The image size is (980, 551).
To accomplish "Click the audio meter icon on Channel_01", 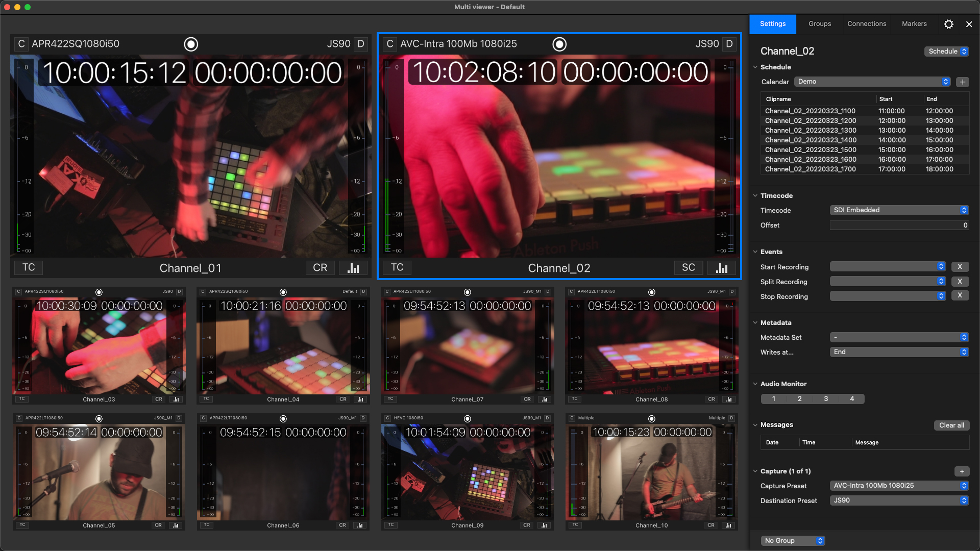I will tap(353, 268).
